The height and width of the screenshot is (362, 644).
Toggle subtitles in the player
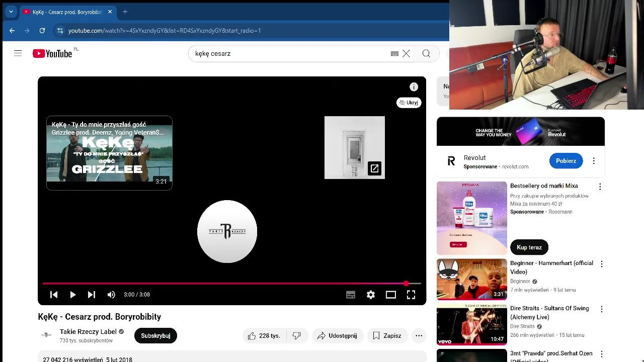(351, 295)
